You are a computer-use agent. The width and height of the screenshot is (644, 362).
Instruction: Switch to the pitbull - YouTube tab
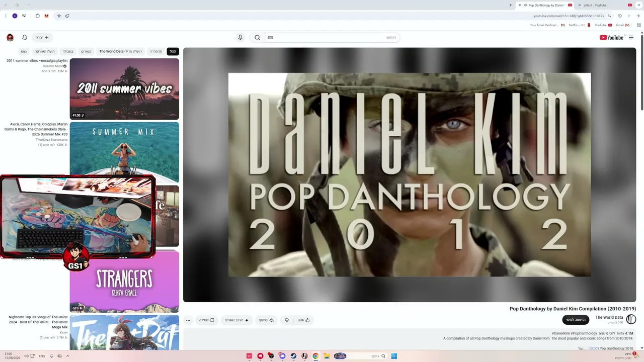pyautogui.click(x=605, y=5)
